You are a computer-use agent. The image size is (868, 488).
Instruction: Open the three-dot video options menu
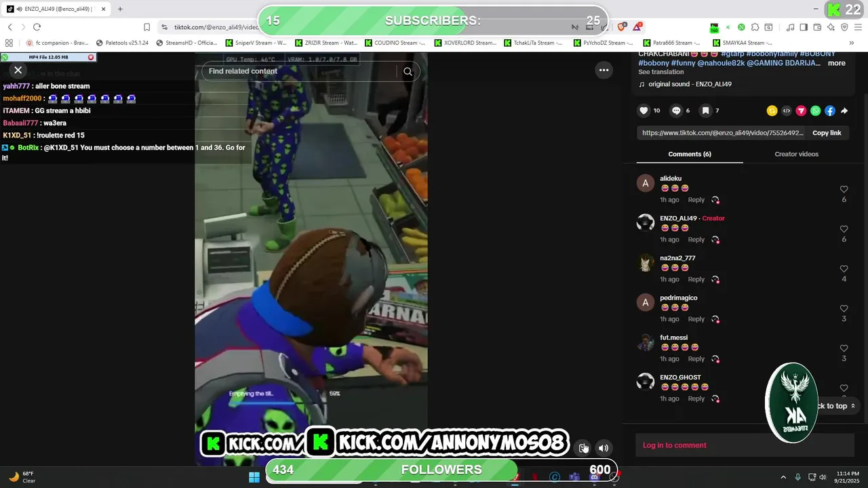[x=604, y=70]
